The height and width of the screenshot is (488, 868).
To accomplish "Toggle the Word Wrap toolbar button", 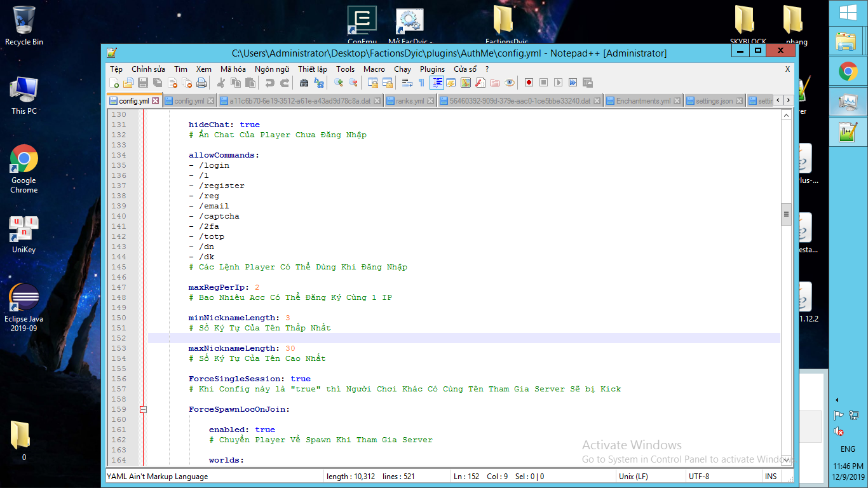I will pos(407,83).
